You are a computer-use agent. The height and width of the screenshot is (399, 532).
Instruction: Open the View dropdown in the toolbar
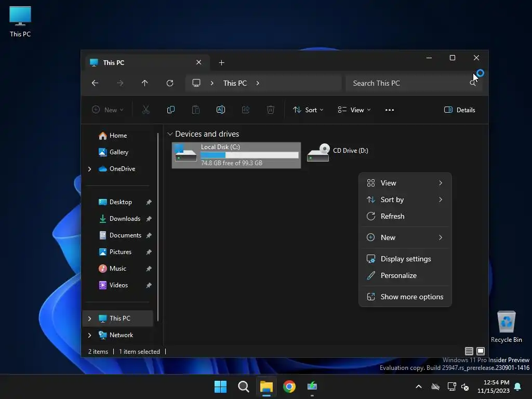coord(354,110)
